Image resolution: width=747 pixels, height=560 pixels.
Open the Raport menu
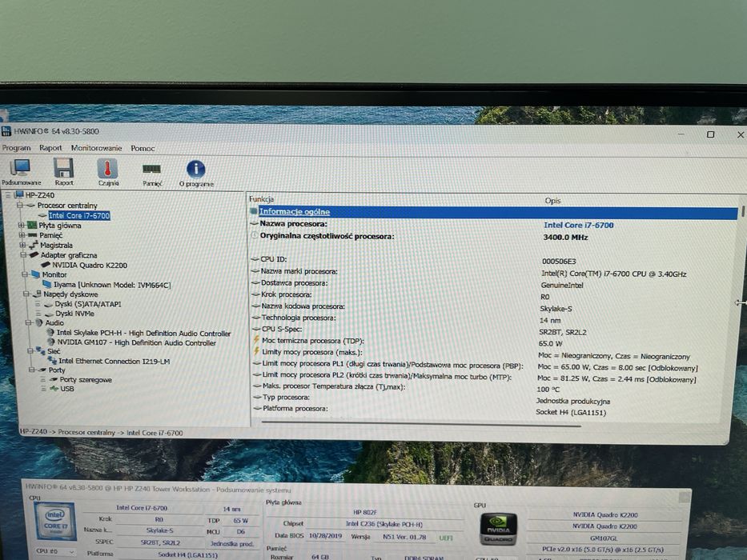[50, 148]
